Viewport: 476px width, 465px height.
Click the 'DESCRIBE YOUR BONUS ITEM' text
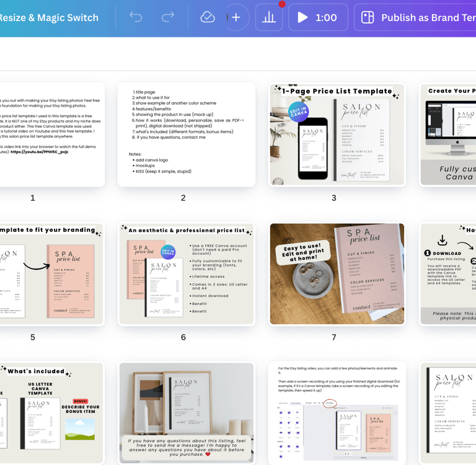pos(81,409)
